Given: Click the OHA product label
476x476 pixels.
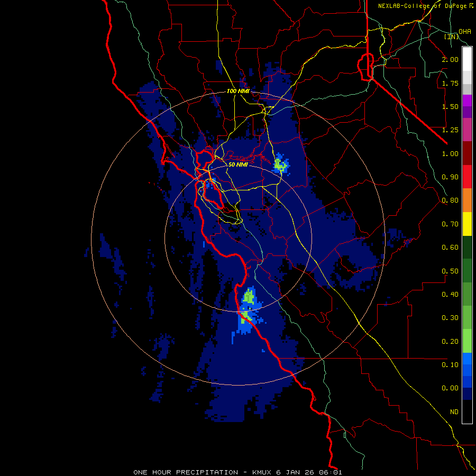Looking at the screenshot, I should [465, 32].
